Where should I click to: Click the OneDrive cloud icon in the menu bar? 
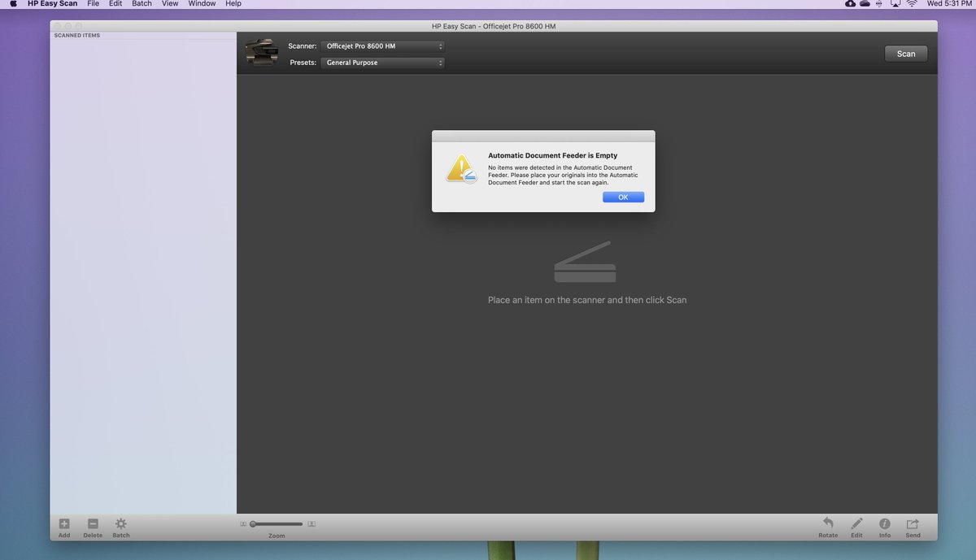click(x=865, y=4)
